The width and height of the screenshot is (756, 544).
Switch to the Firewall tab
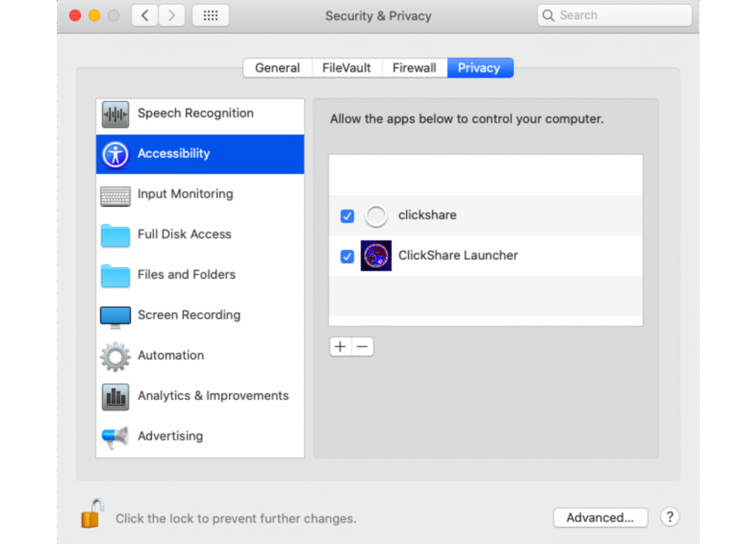[x=414, y=68]
